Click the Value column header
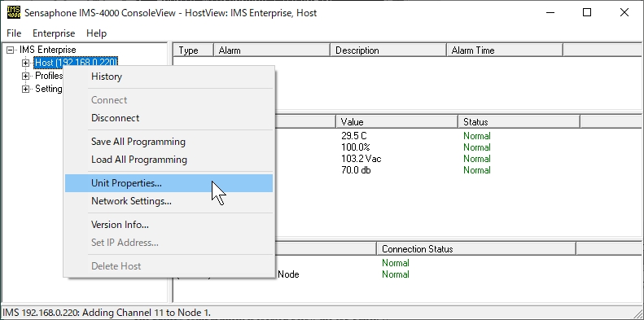Screen dimensions: 644x320 [396, 122]
